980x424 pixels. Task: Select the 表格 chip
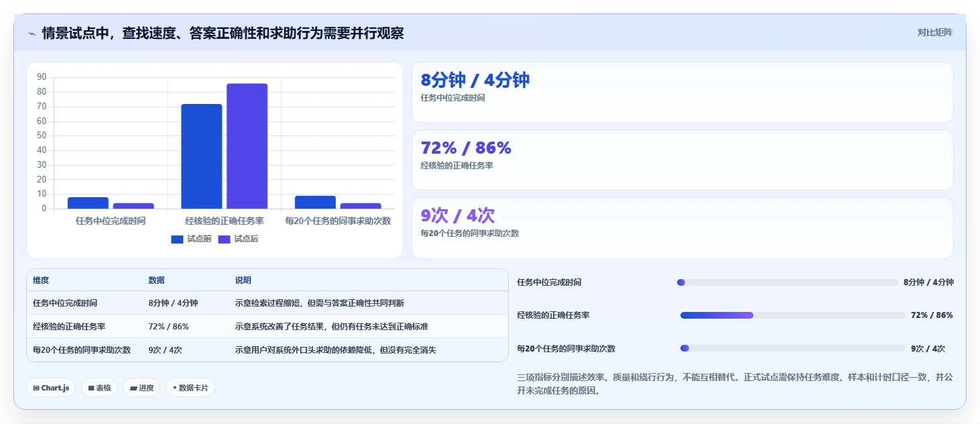click(x=99, y=388)
